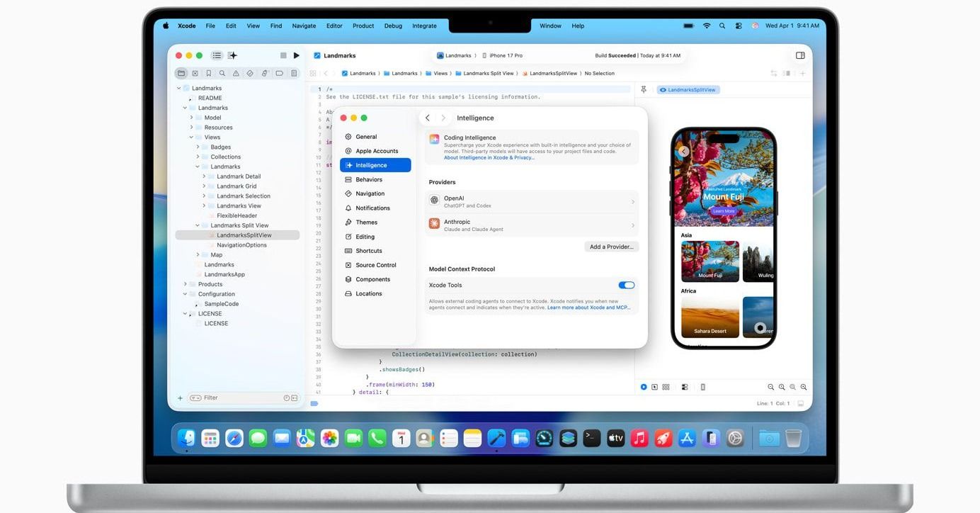This screenshot has height=513, width=980.
Task: Open About Intelligence in Xcode & Privacy link
Action: click(x=489, y=158)
